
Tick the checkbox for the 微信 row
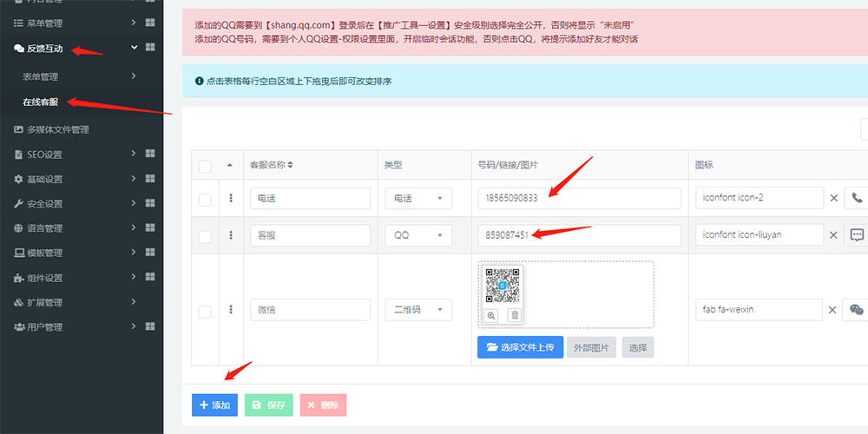[205, 311]
